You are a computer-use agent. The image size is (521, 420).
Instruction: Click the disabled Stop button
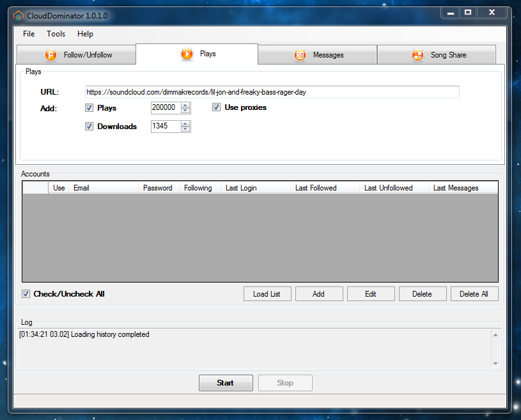(x=285, y=383)
